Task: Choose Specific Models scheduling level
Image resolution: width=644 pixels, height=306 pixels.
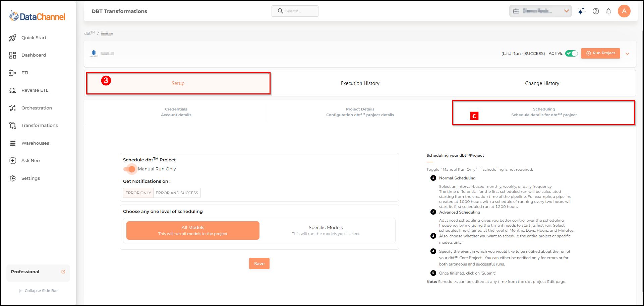Action: tap(326, 230)
